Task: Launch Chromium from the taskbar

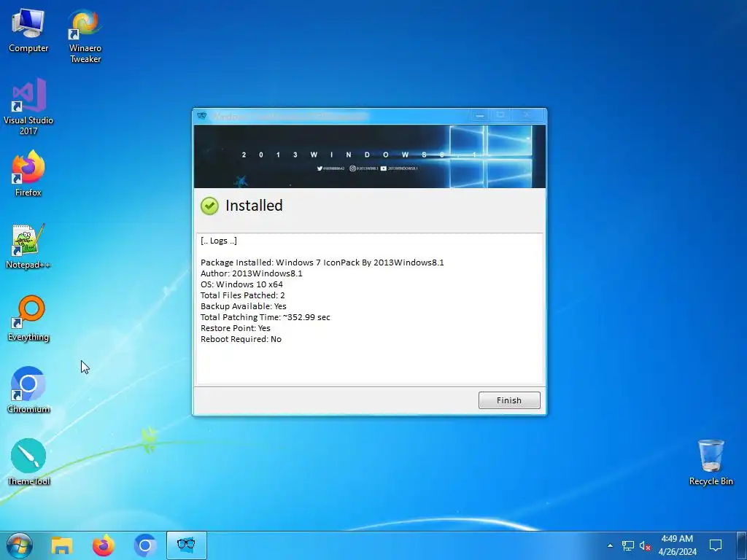Action: point(145,545)
